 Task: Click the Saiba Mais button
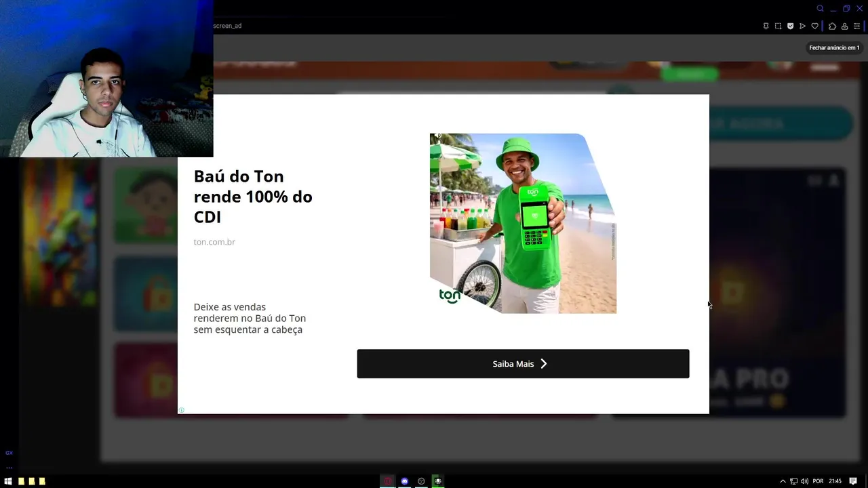coord(523,364)
